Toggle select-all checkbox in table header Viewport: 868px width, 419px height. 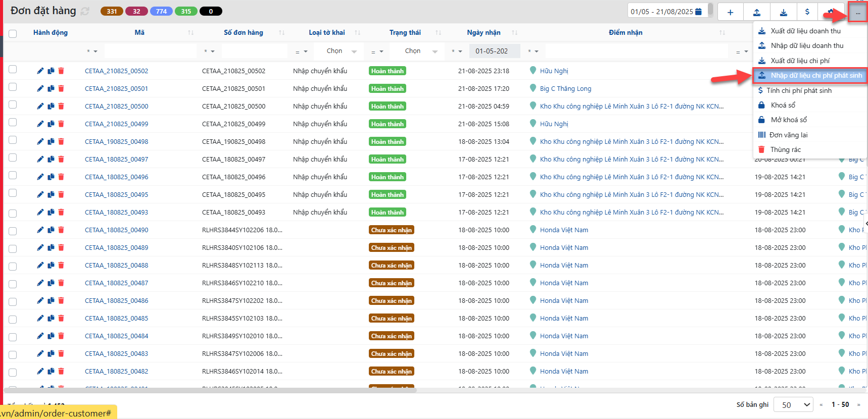tap(13, 34)
